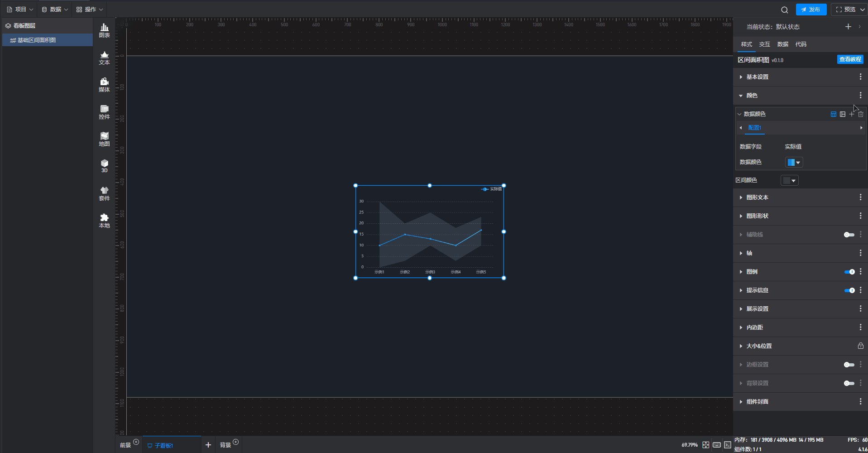Expand the 基本设置 section
The width and height of the screenshot is (868, 453).
(758, 77)
